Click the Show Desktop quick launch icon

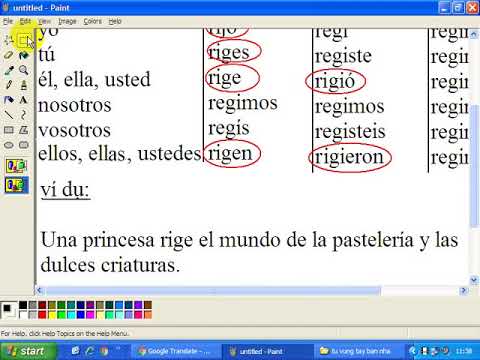pyautogui.click(x=75, y=351)
